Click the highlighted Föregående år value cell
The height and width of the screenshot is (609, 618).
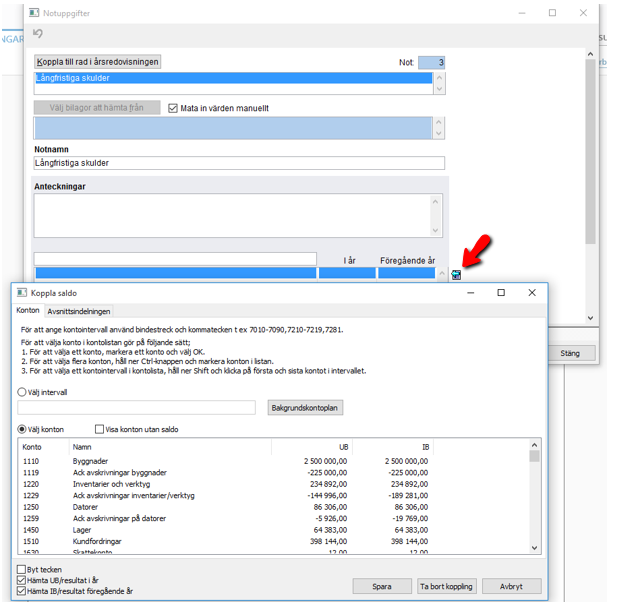click(406, 273)
